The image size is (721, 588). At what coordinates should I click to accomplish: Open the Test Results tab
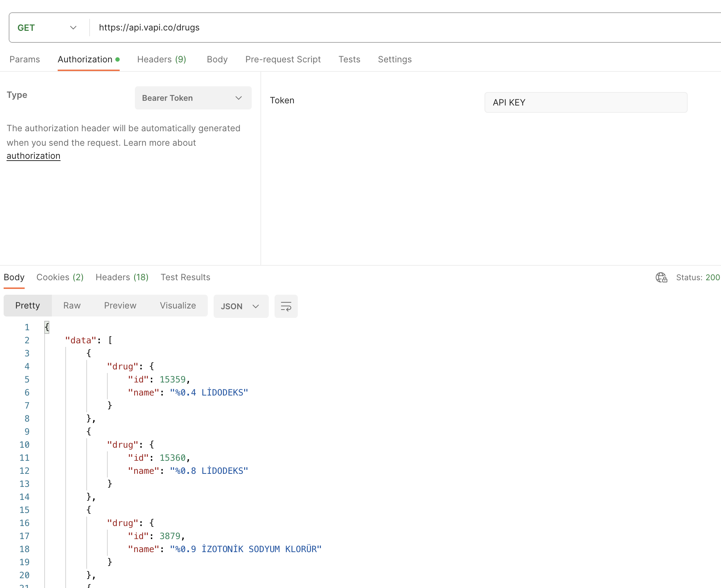185,277
